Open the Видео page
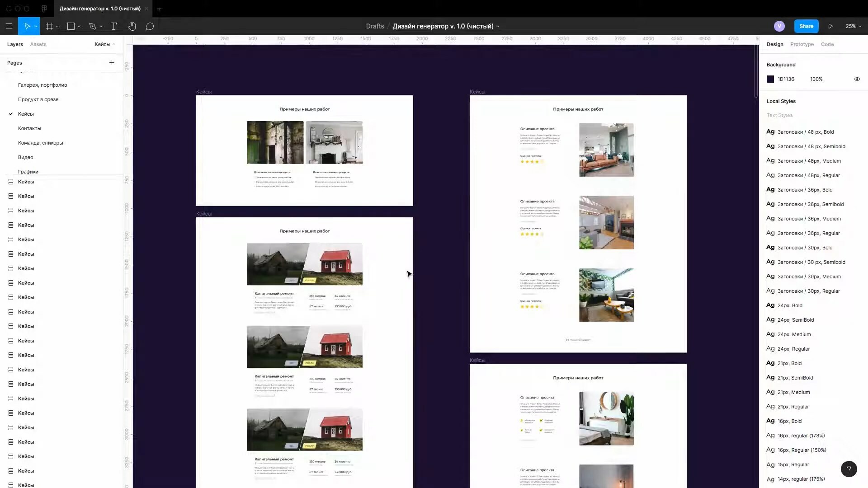 [25, 157]
